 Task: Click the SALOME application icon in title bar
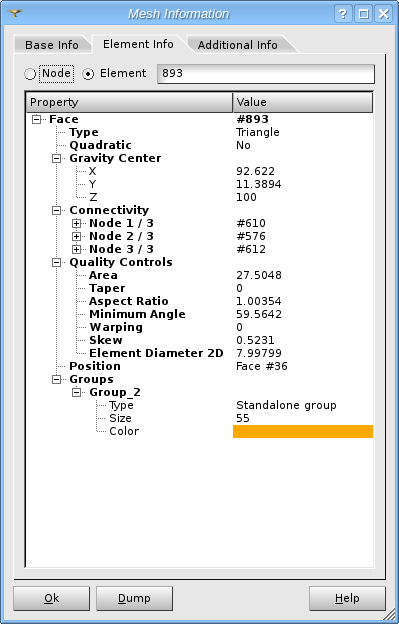pyautogui.click(x=14, y=14)
